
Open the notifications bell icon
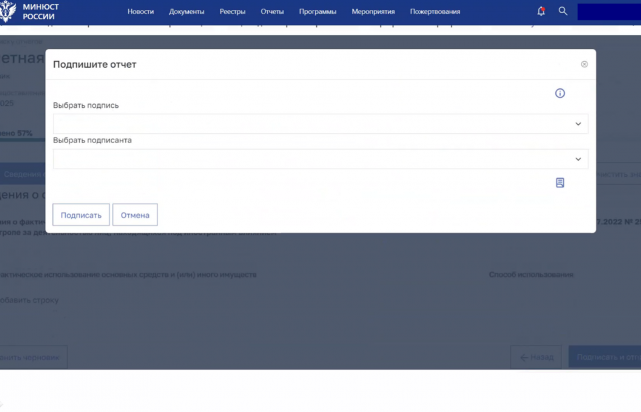click(x=541, y=11)
